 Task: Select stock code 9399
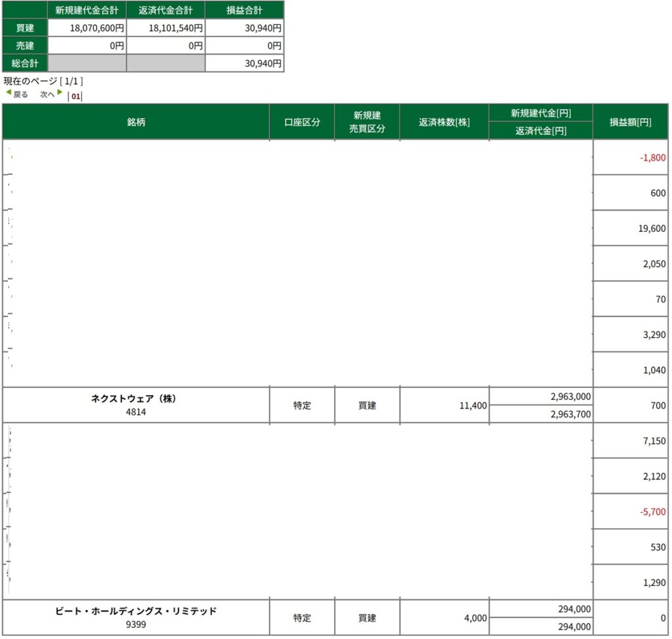point(136,625)
